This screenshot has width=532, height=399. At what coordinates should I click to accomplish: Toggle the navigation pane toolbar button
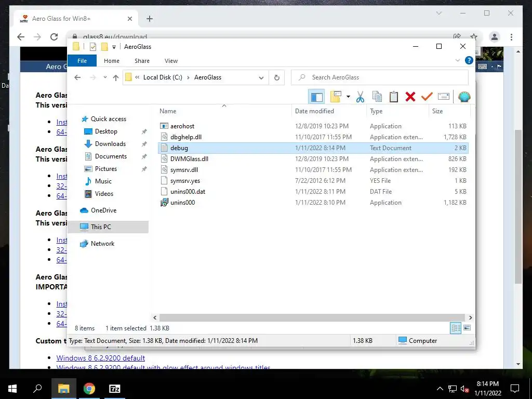(x=316, y=97)
